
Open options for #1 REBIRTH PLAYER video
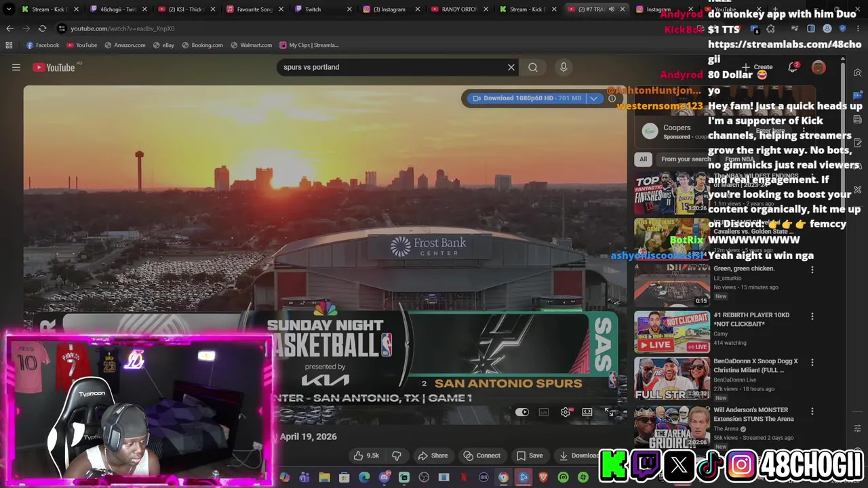pyautogui.click(x=812, y=317)
